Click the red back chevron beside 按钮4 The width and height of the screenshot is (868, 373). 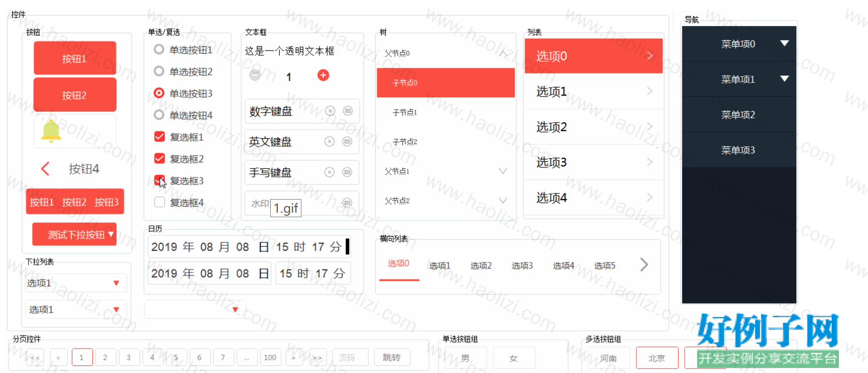pyautogui.click(x=45, y=168)
